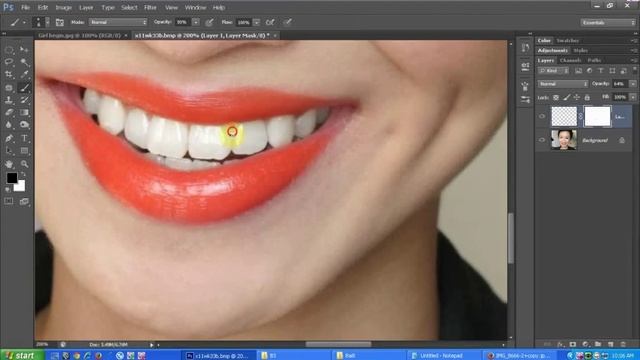
Task: Toggle lock position
Action: 577,97
